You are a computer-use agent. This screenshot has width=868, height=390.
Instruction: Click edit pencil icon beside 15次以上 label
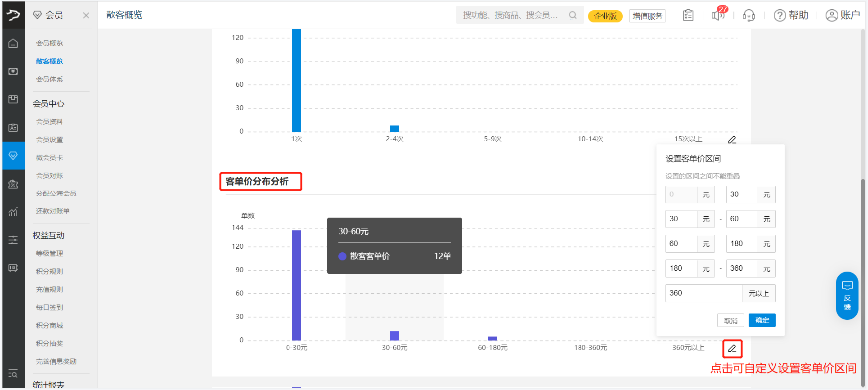[732, 140]
